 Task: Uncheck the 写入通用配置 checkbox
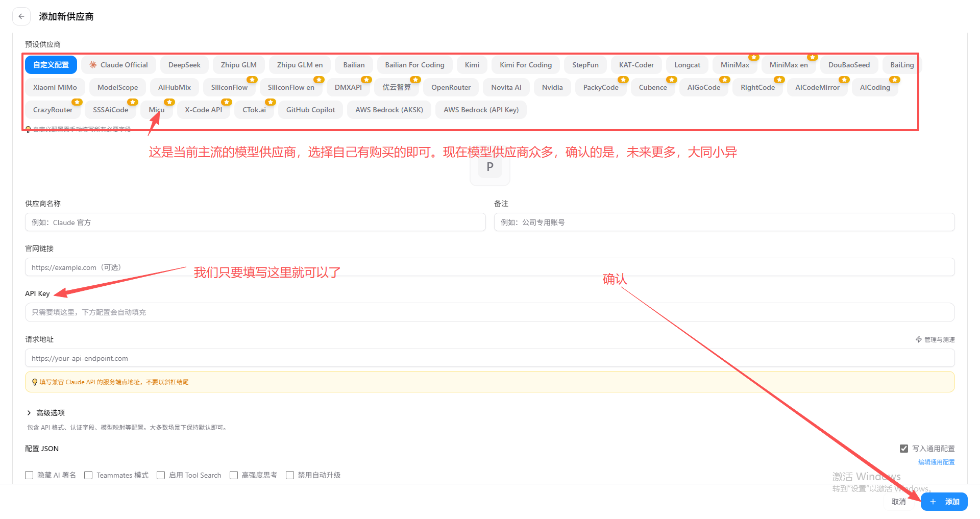[904, 448]
